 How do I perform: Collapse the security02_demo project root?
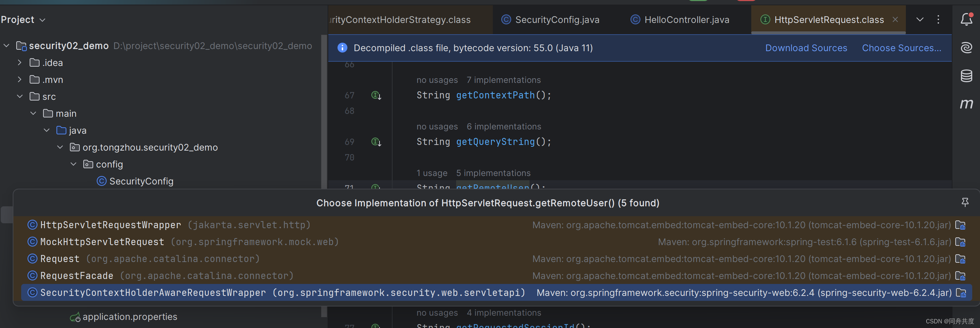[6, 45]
